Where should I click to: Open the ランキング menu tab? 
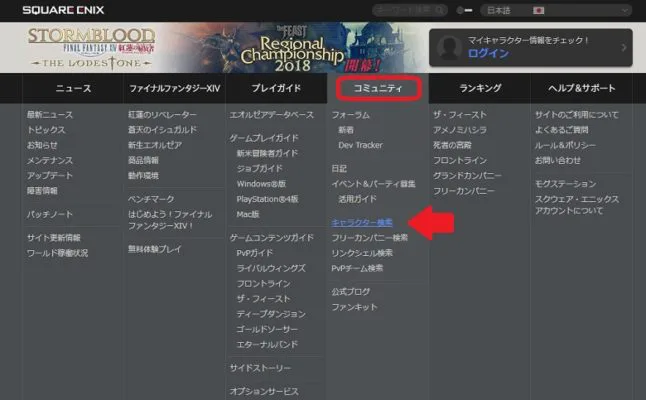[480, 88]
